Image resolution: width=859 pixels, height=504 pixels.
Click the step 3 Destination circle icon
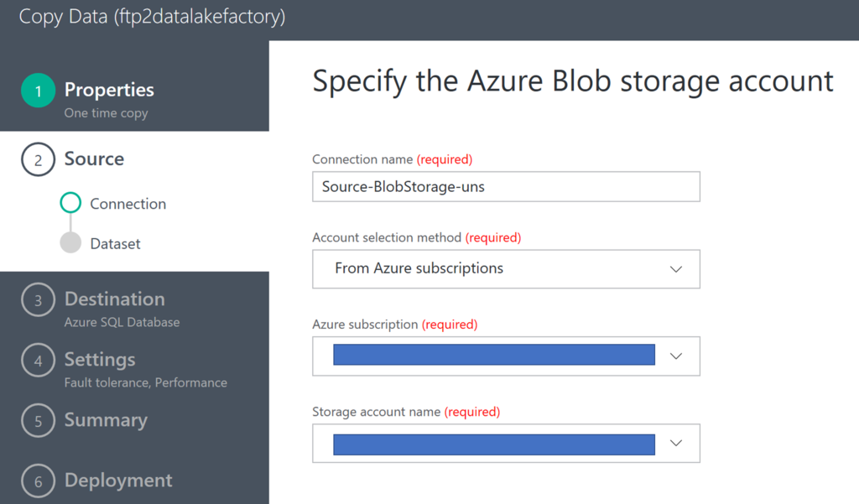[38, 300]
